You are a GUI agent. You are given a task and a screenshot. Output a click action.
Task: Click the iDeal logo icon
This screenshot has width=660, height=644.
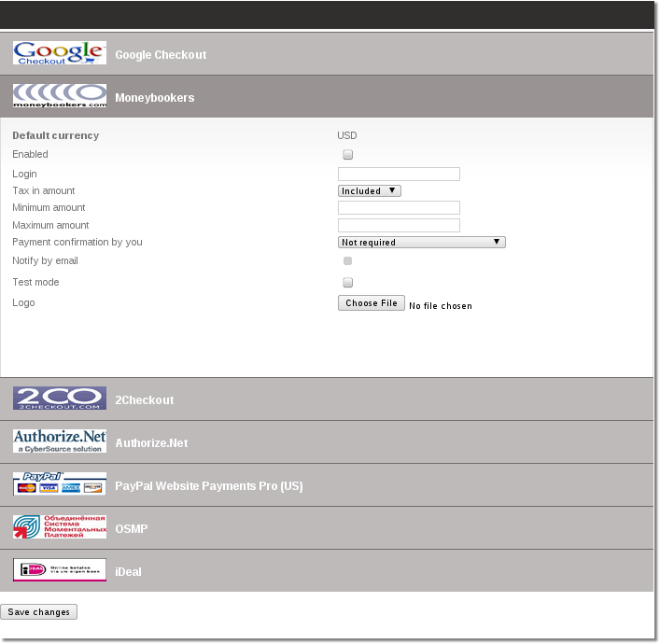click(x=60, y=570)
